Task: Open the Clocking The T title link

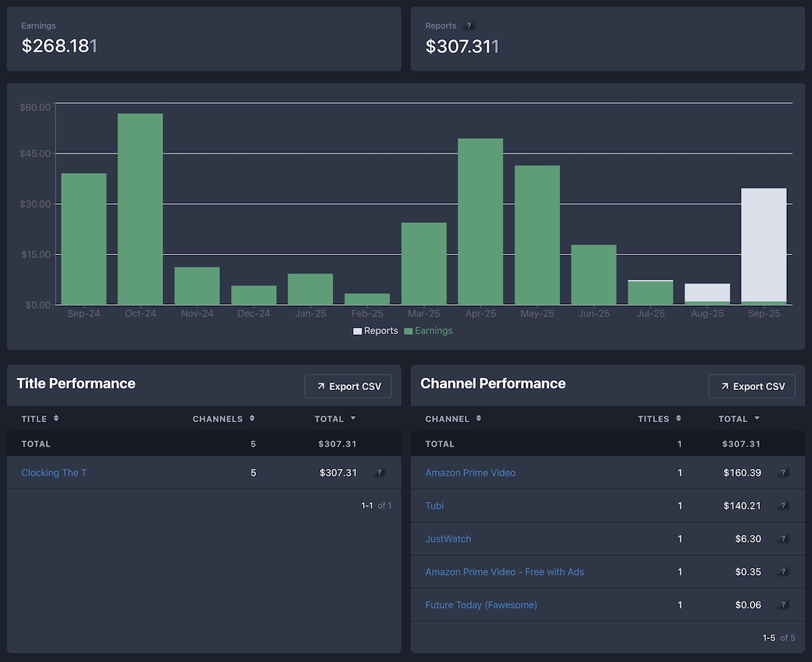Action: click(54, 473)
